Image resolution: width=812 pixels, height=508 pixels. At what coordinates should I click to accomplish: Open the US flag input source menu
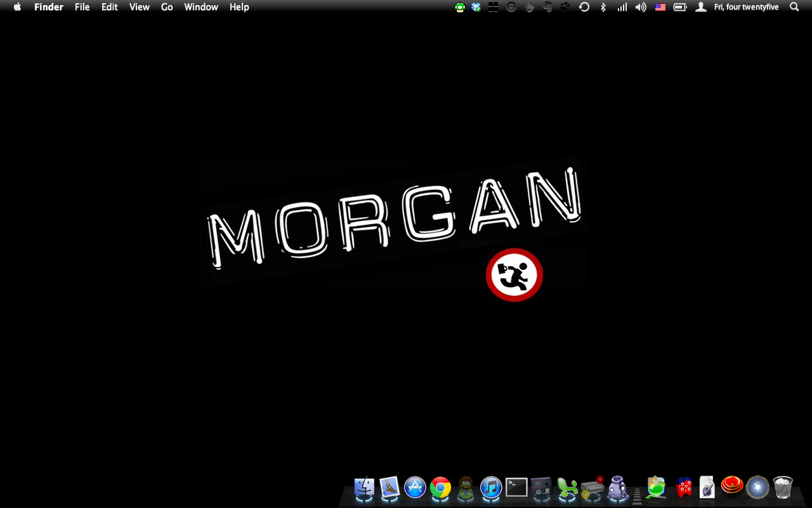[660, 7]
